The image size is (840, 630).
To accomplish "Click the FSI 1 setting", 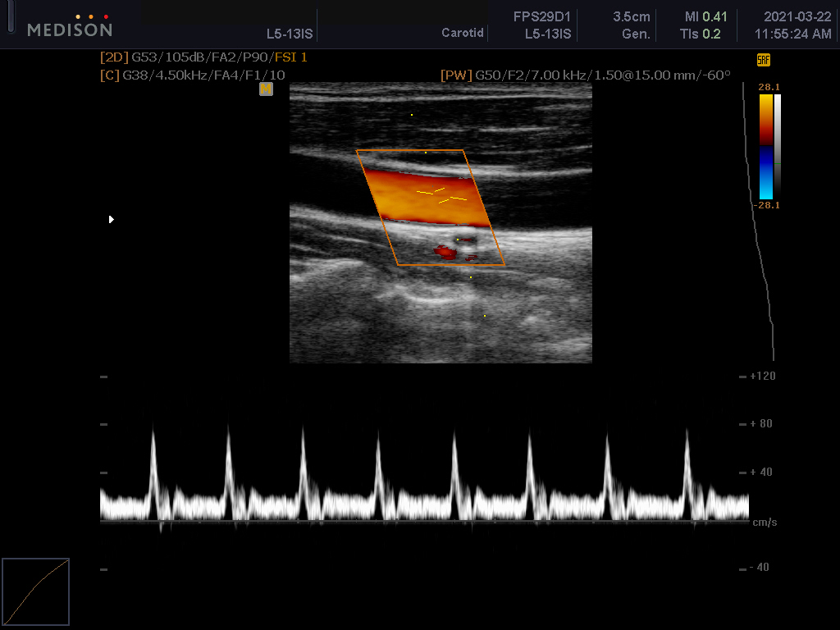I will [x=291, y=58].
